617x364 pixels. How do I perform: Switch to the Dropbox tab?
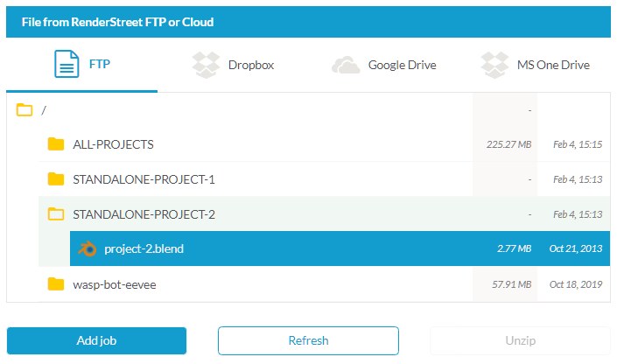pyautogui.click(x=233, y=65)
